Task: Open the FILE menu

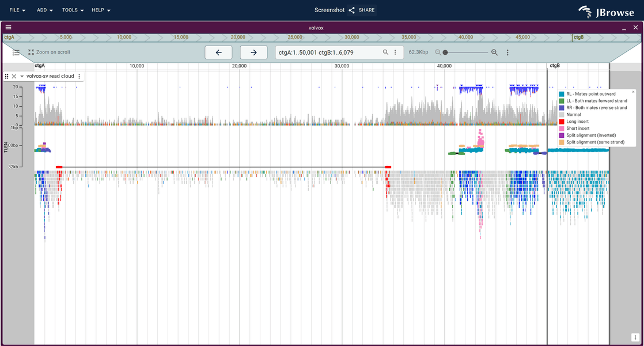Action: 17,10
